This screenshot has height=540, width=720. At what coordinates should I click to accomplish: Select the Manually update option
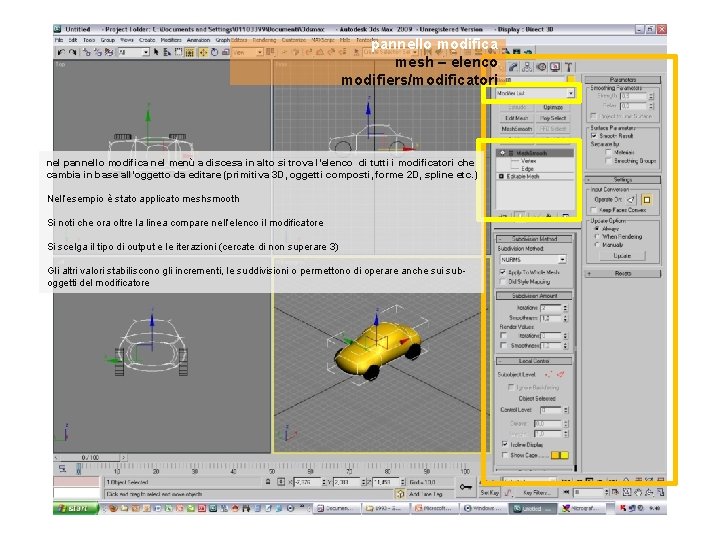pyautogui.click(x=597, y=243)
